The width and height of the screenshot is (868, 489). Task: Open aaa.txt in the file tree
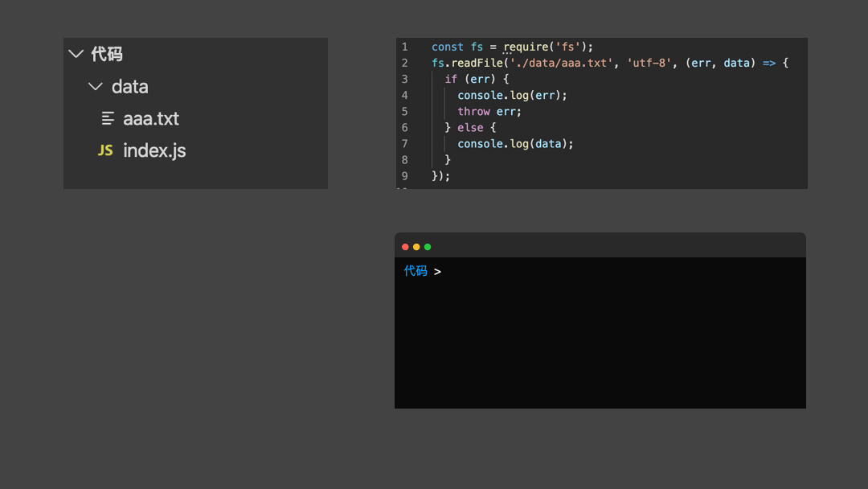click(151, 118)
